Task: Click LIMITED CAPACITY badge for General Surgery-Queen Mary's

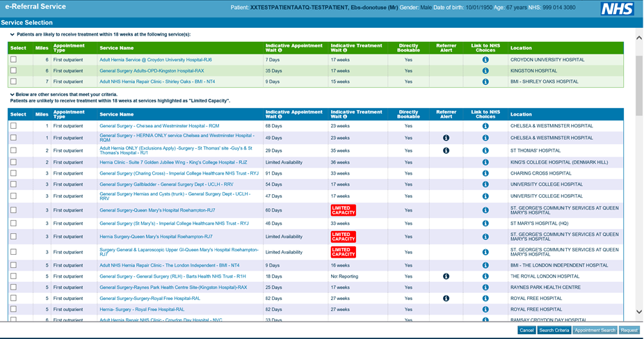Action: click(x=344, y=210)
